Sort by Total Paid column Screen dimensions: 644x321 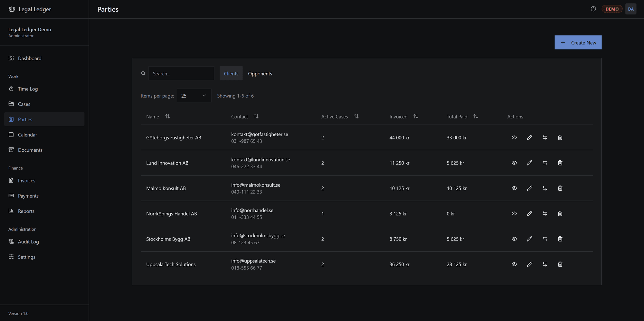tap(476, 117)
